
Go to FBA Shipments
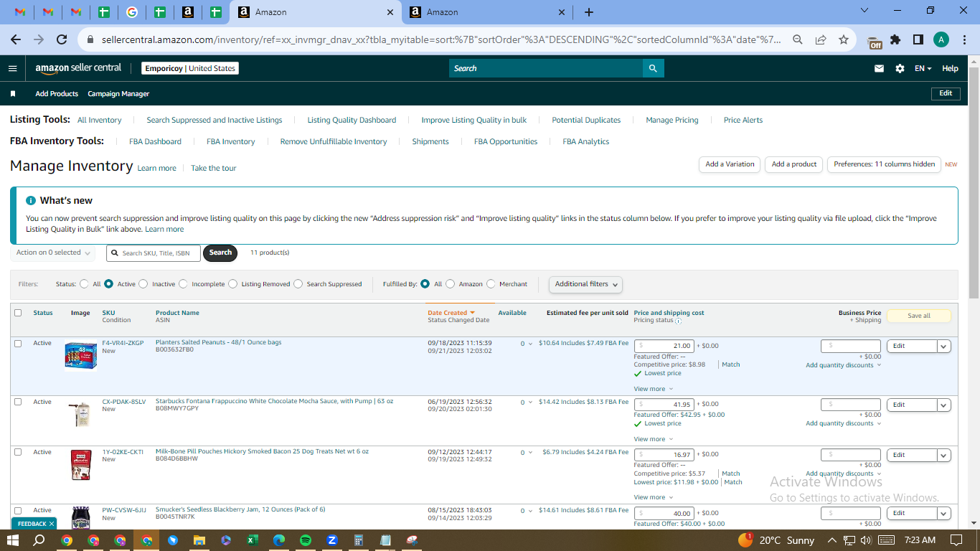tap(430, 142)
